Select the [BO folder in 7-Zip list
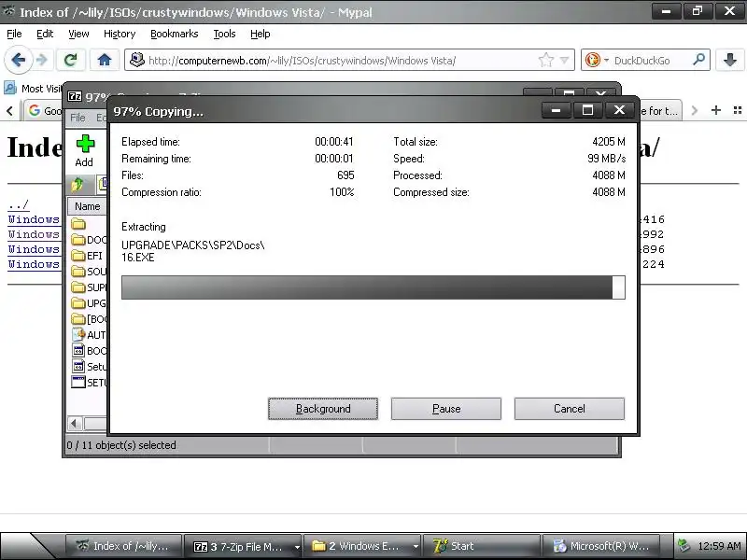Viewport: 747px width, 560px height. tap(89, 318)
